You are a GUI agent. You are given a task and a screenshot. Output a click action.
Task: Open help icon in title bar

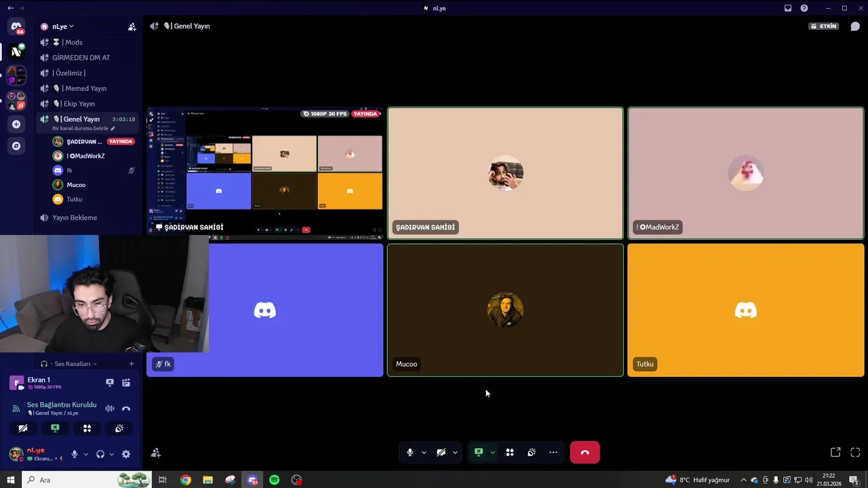[x=804, y=8]
